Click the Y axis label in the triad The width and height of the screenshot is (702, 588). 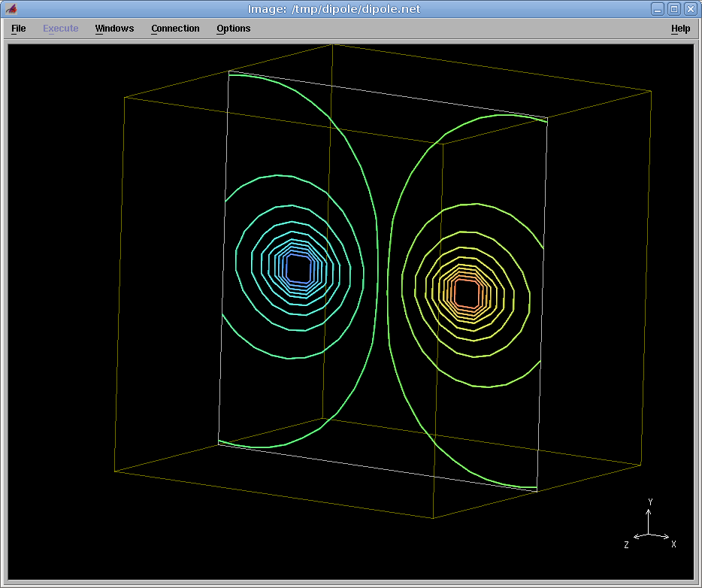(650, 502)
